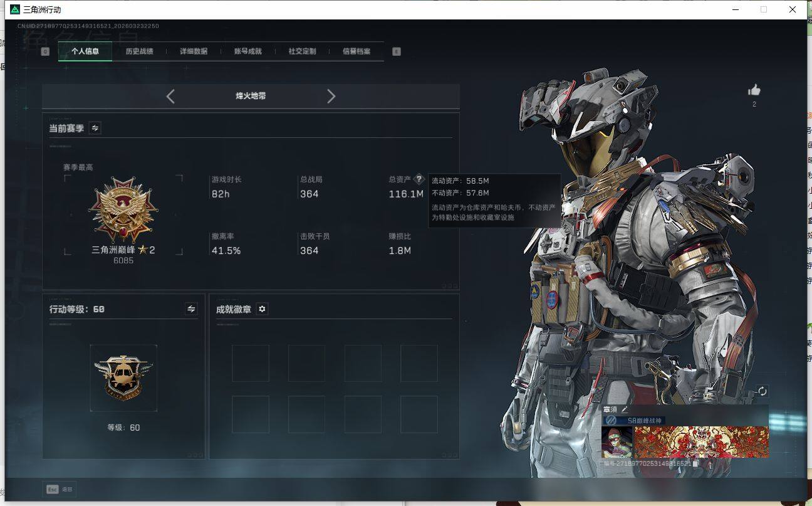The image size is (812, 506).
Task: Click the 总资产 value 116.1M
Action: tap(406, 194)
